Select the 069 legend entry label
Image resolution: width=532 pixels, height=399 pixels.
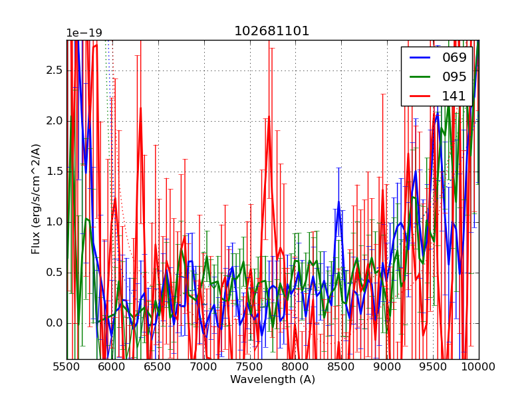[x=454, y=57]
